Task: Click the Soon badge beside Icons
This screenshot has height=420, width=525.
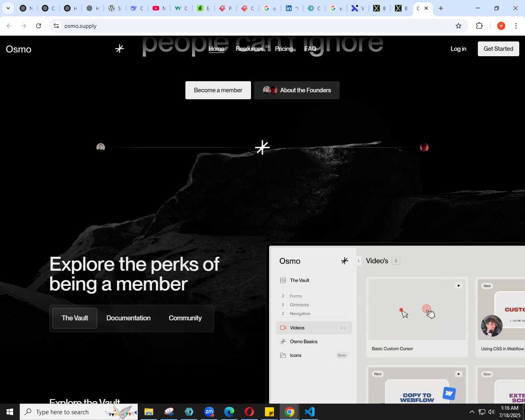Action: coord(342,356)
